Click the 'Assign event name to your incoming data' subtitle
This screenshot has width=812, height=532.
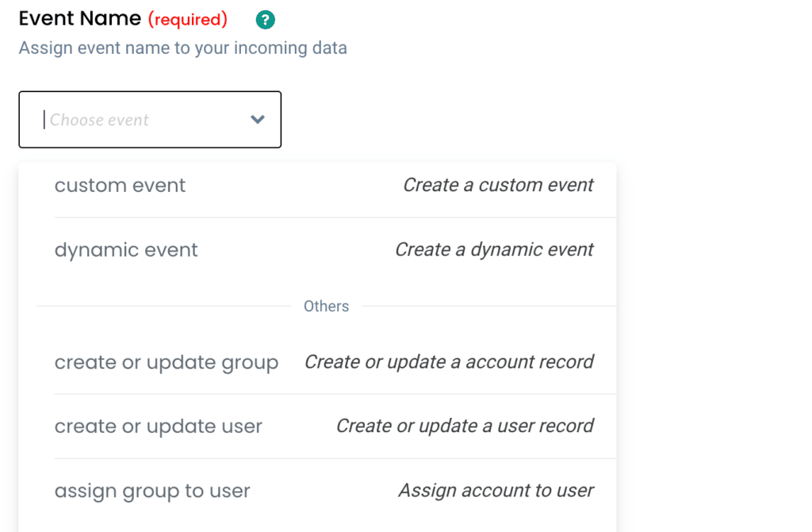pyautogui.click(x=182, y=48)
